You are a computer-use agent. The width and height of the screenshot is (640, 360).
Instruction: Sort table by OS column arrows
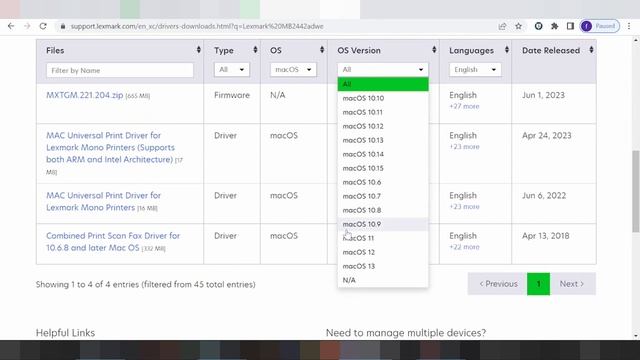[x=322, y=50]
